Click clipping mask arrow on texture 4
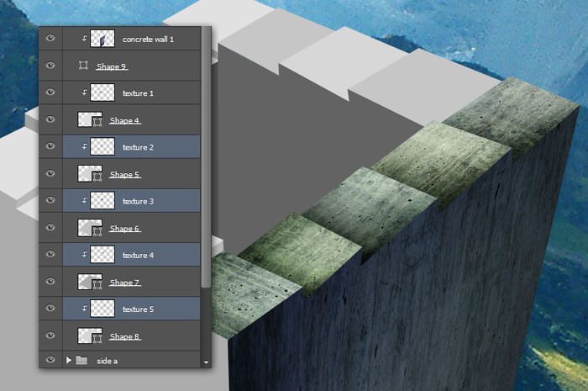This screenshot has width=588, height=391. coord(84,254)
